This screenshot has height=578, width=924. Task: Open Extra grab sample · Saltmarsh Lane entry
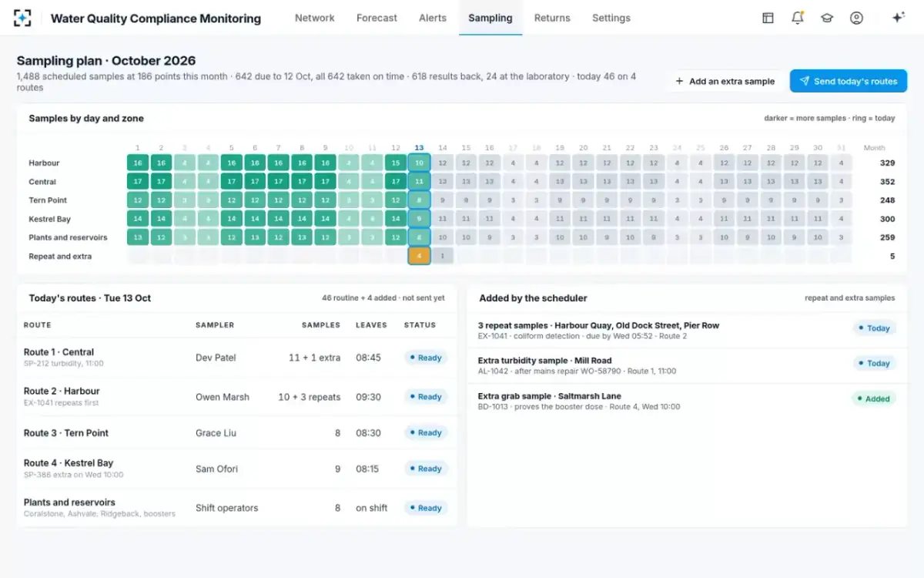pyautogui.click(x=687, y=401)
